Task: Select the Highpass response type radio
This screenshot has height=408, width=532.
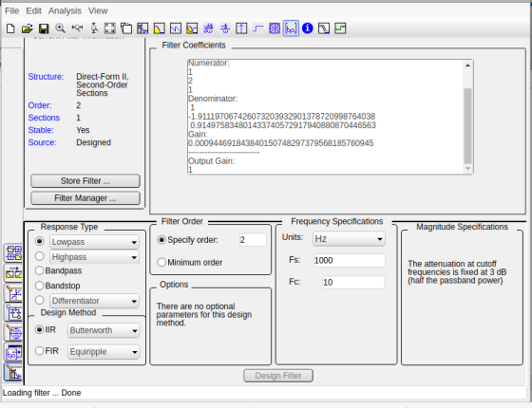Action: click(x=40, y=256)
